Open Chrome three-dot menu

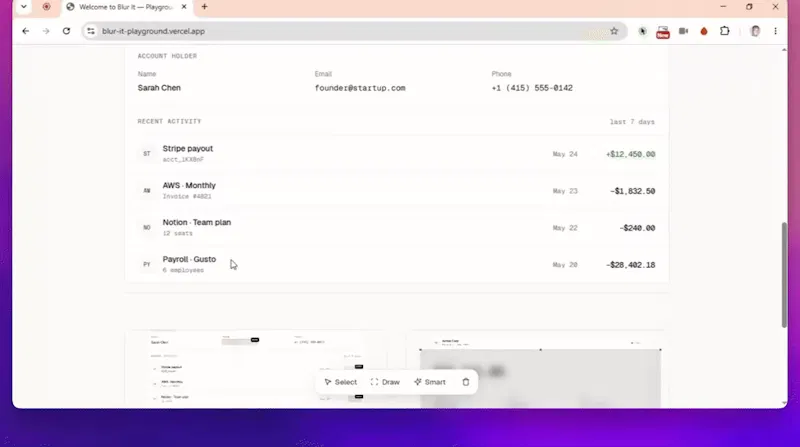(776, 31)
